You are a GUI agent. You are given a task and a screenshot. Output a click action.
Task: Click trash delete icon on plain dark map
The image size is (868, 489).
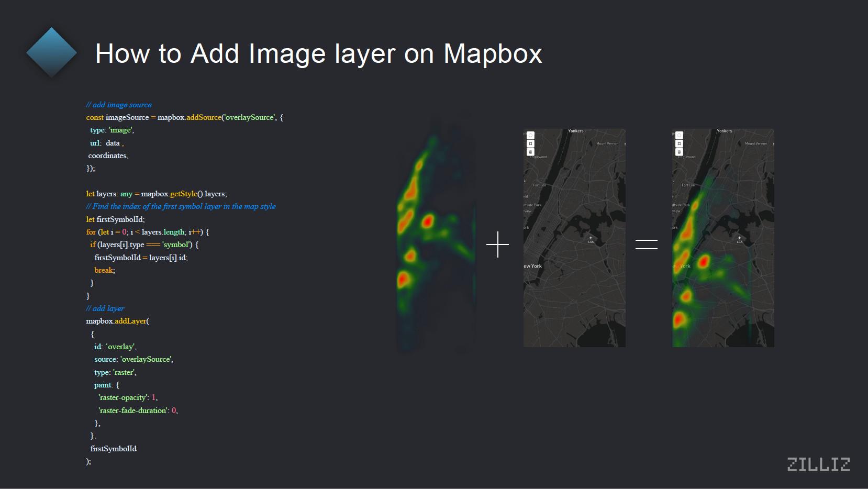(530, 152)
